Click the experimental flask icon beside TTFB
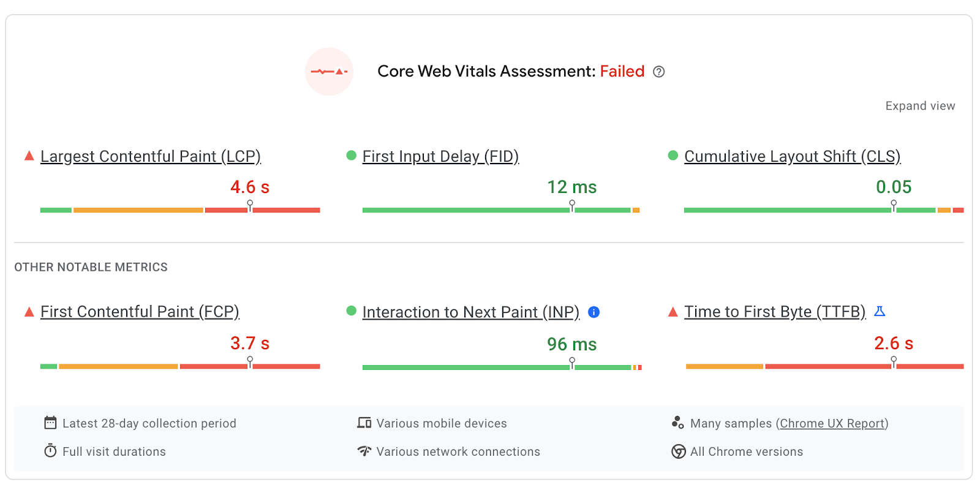 click(880, 311)
